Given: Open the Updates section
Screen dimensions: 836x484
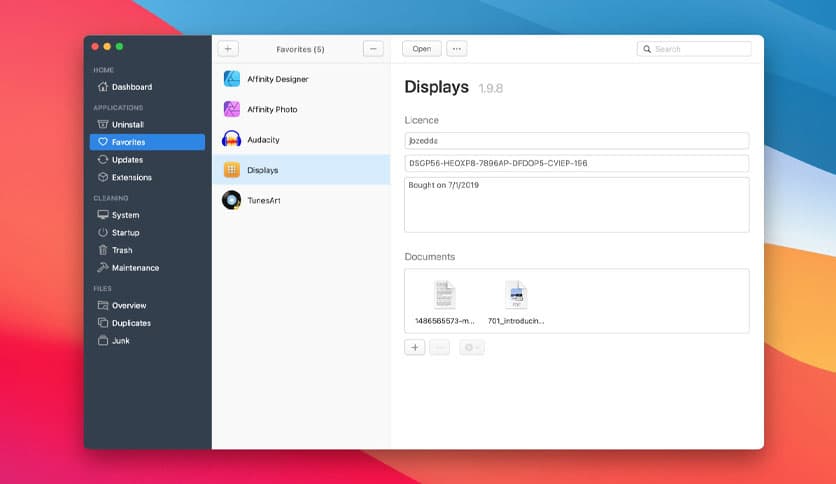Looking at the screenshot, I should click(x=127, y=160).
